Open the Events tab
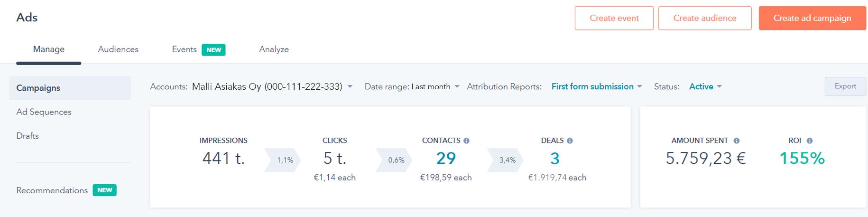Screen dimensions: 868x217 pyautogui.click(x=184, y=49)
